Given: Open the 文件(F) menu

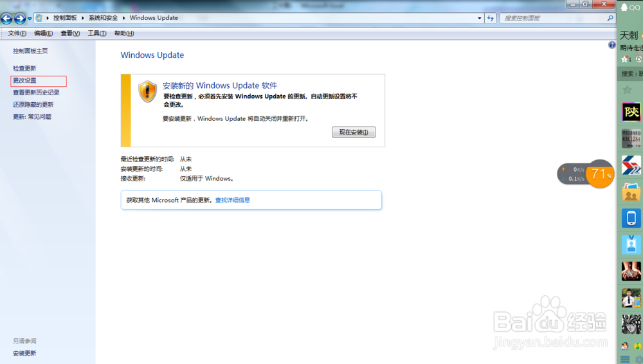Looking at the screenshot, I should click(x=17, y=33).
